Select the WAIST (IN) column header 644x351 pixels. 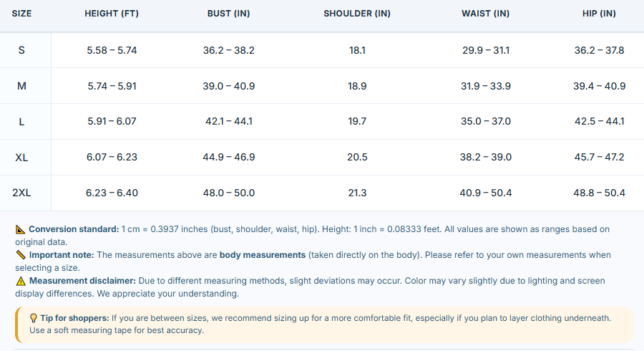click(485, 14)
